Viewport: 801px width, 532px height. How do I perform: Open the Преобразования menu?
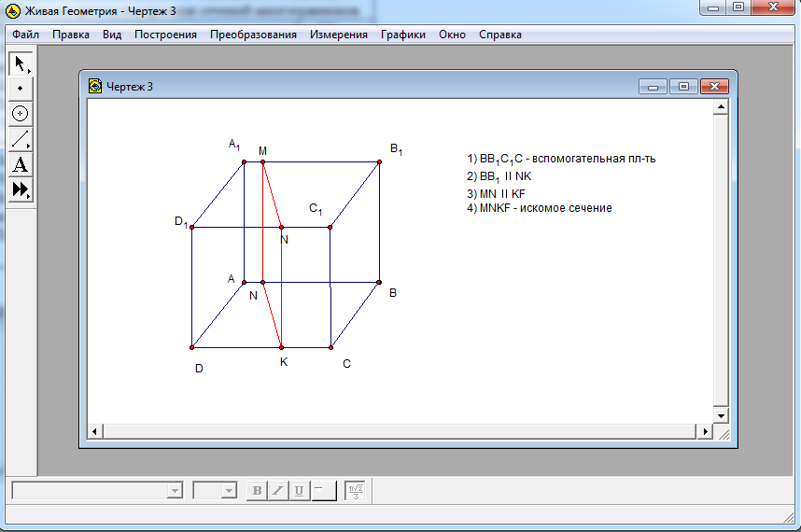coord(253,35)
